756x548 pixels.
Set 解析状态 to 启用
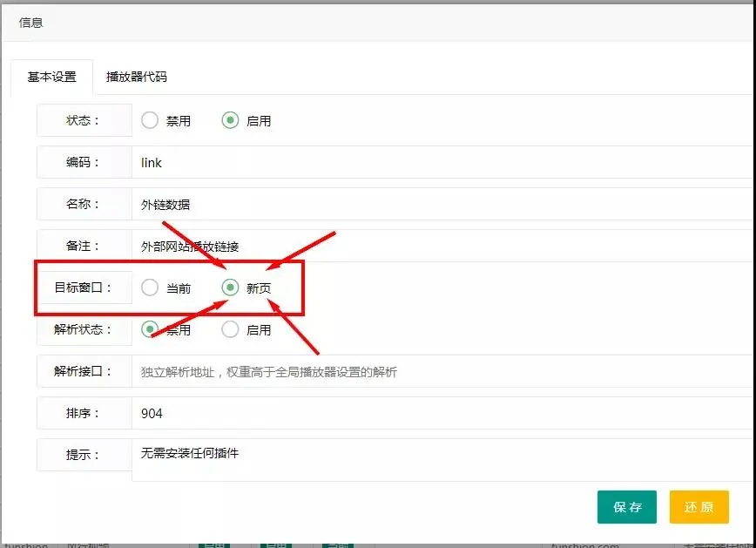(230, 329)
